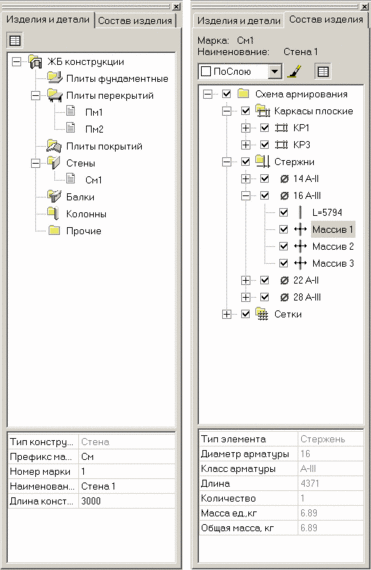The height and width of the screenshot is (570, 371).
Task: Select the Пм2 slab item
Action: [x=94, y=129]
